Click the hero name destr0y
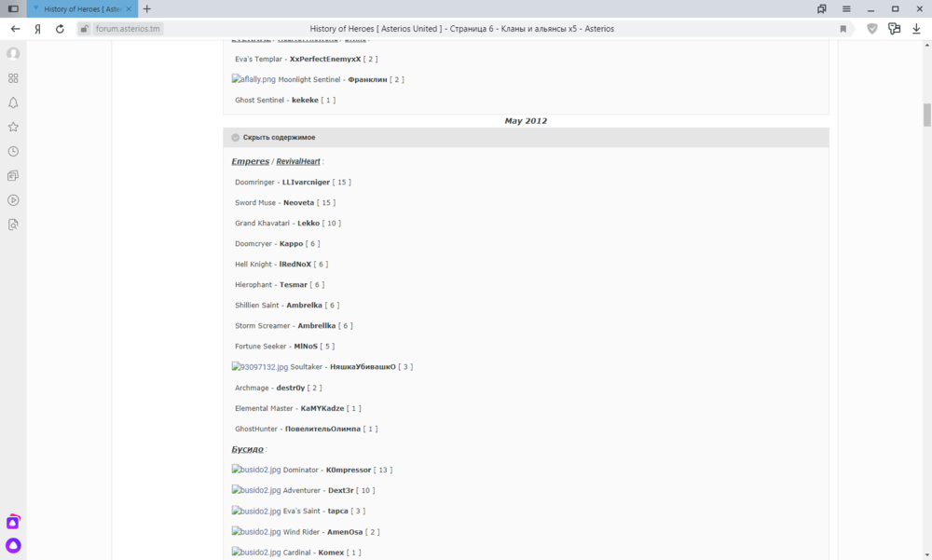Viewport: 932px width, 560px height. pos(291,388)
